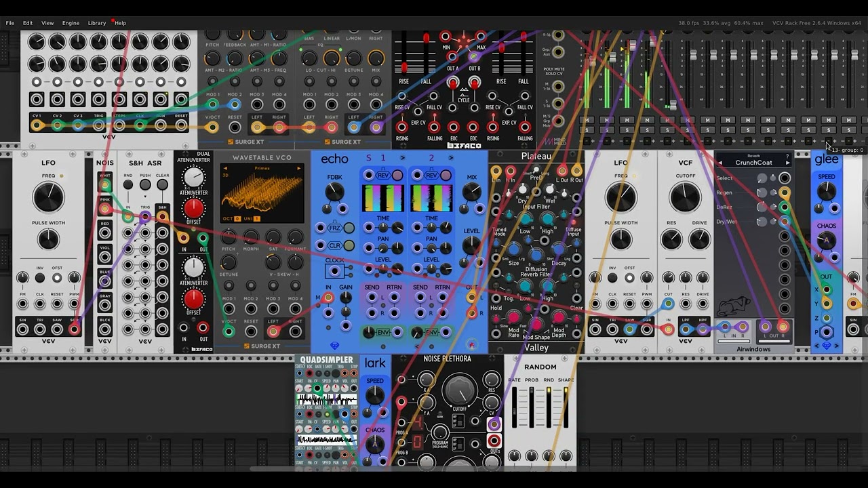Click the VCF LPF output jack
This screenshot has width=868, height=488.
point(686,330)
